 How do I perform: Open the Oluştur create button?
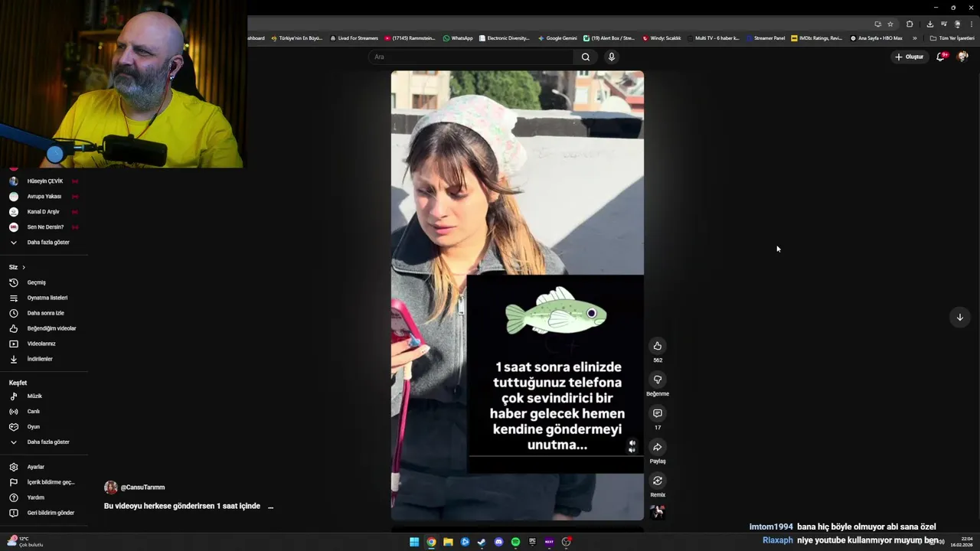[909, 57]
